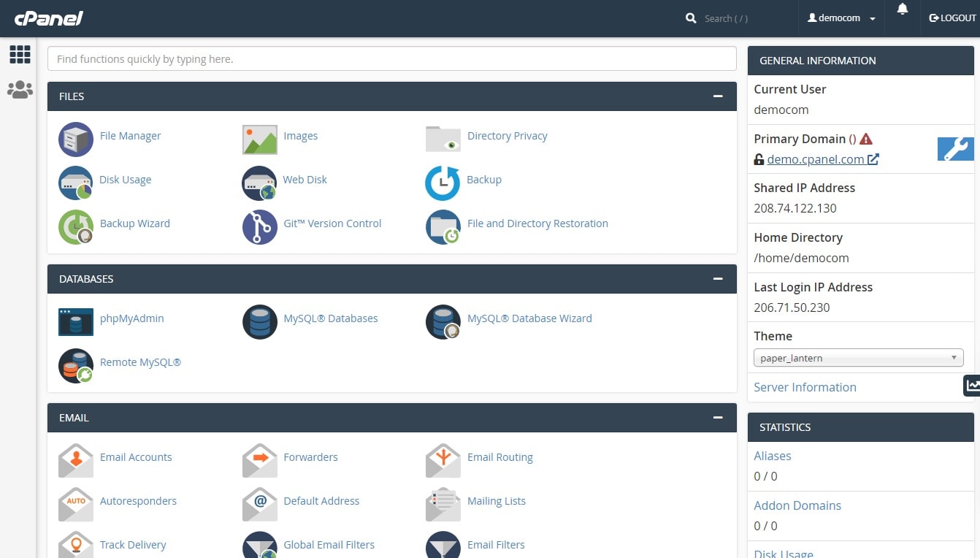Click the Statistics panel header
Image resolution: width=980 pixels, height=558 pixels.
click(861, 427)
